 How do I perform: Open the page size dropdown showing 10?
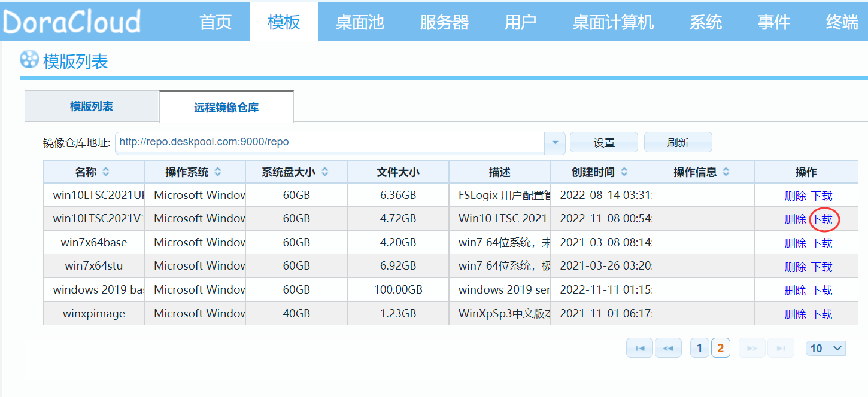[825, 347]
